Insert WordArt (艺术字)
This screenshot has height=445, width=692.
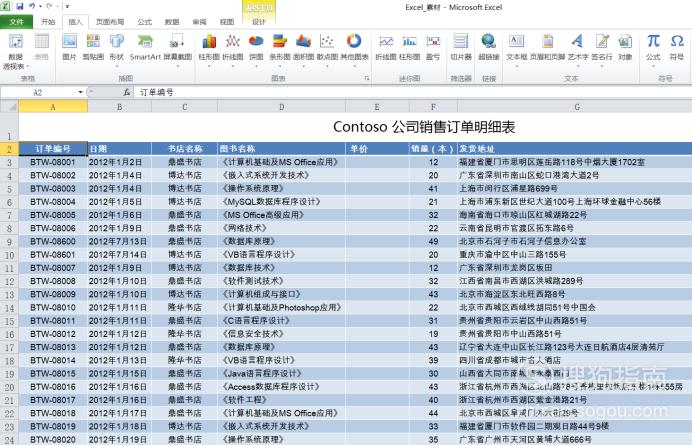[578, 49]
